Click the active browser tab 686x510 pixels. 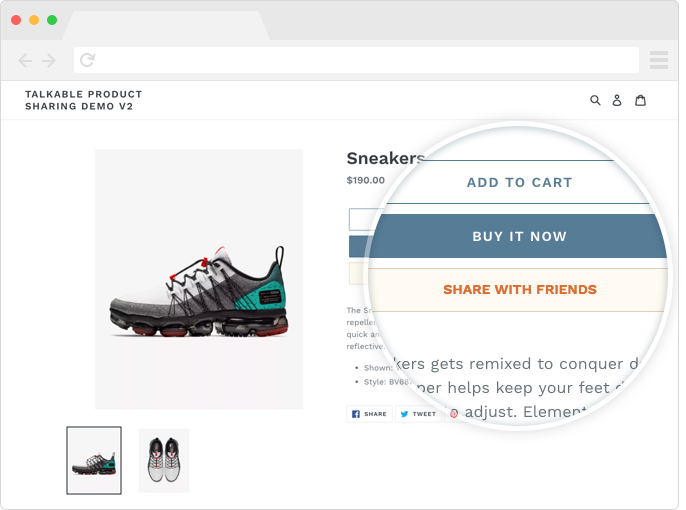coord(165,25)
